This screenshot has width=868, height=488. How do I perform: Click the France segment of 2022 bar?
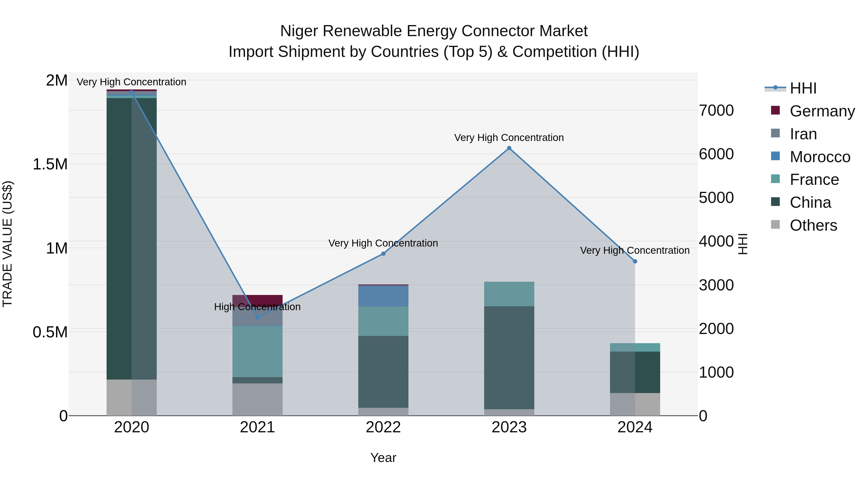click(383, 321)
